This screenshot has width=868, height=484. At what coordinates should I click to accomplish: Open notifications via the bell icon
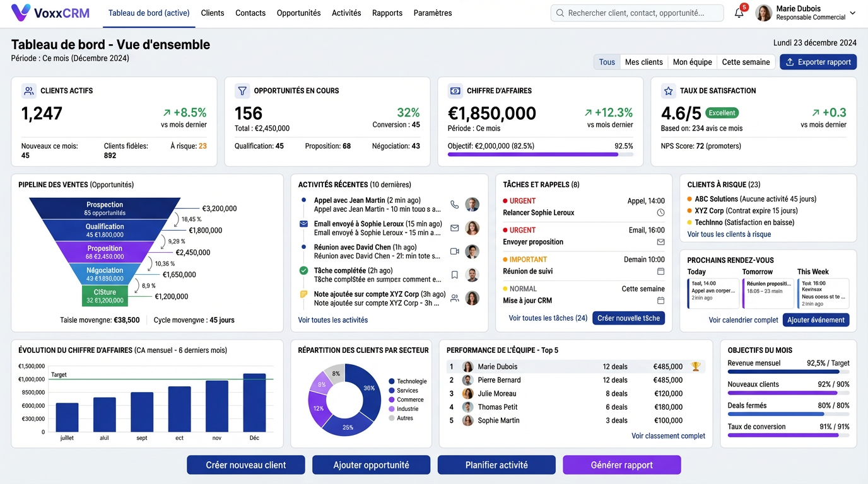click(x=737, y=13)
